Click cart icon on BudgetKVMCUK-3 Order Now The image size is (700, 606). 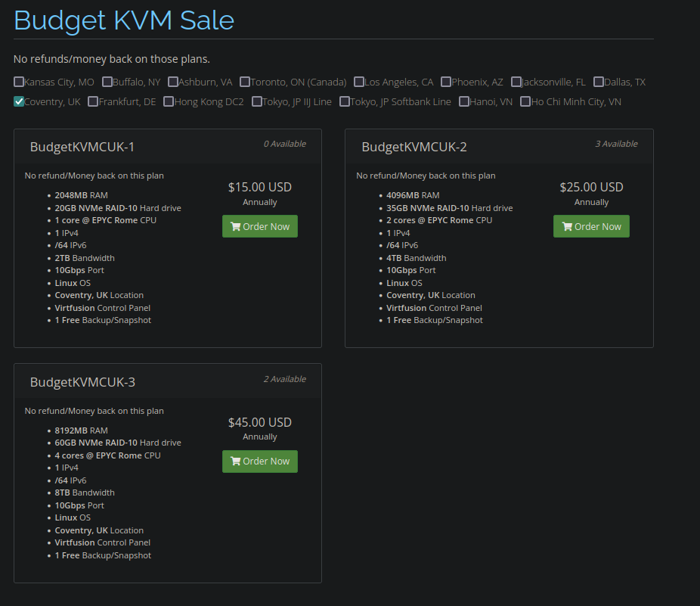(x=235, y=461)
